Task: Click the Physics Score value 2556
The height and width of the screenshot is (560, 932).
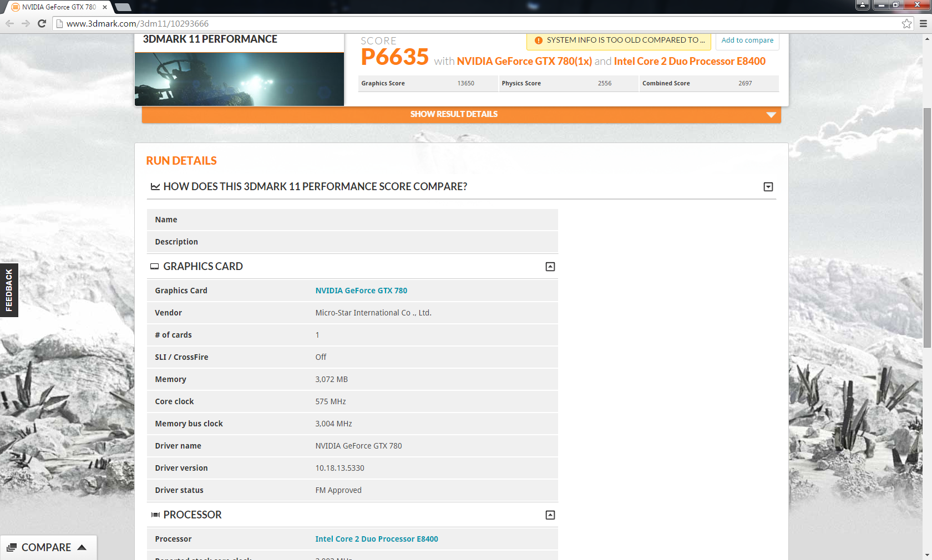Action: click(x=605, y=83)
